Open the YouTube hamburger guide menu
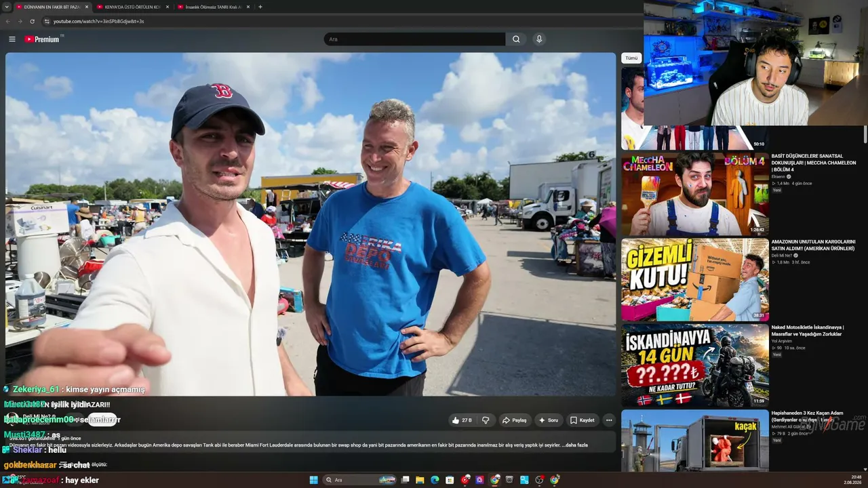Viewport: 868px width, 488px height. coord(12,39)
